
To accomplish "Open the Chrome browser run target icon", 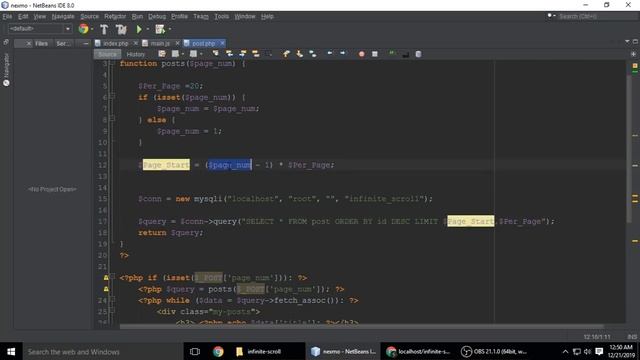I will (x=84, y=29).
